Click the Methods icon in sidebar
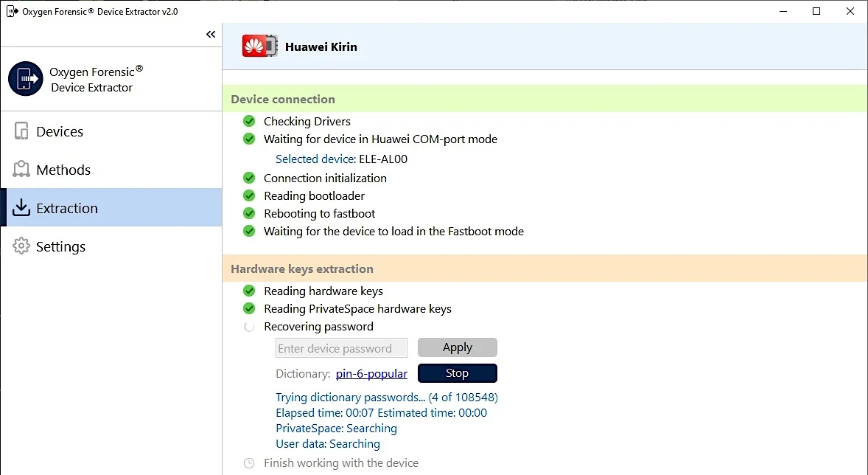868x475 pixels. click(21, 169)
